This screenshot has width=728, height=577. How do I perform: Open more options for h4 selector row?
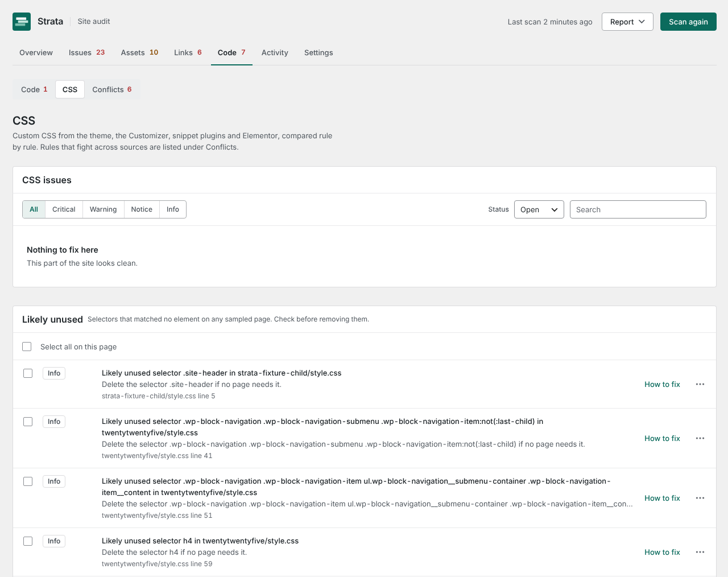coord(700,552)
